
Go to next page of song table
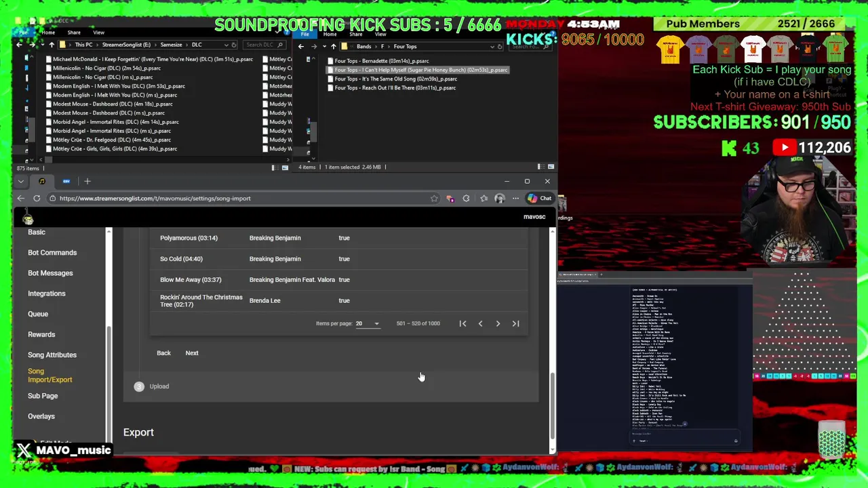[498, 323]
